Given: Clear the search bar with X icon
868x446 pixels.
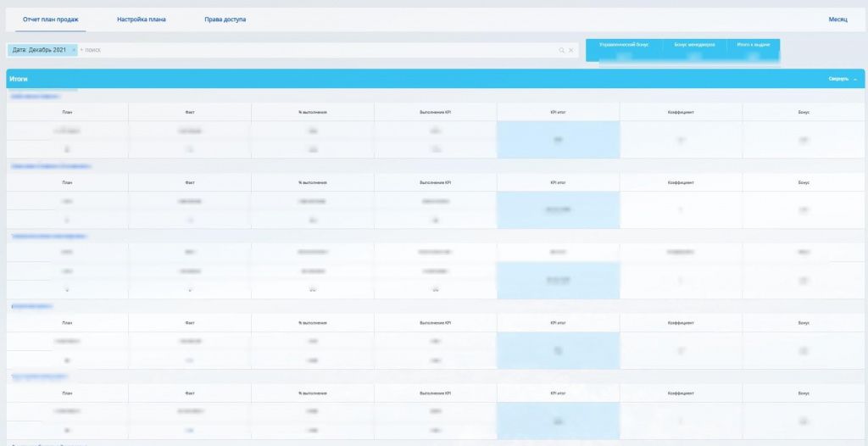Looking at the screenshot, I should click(571, 50).
